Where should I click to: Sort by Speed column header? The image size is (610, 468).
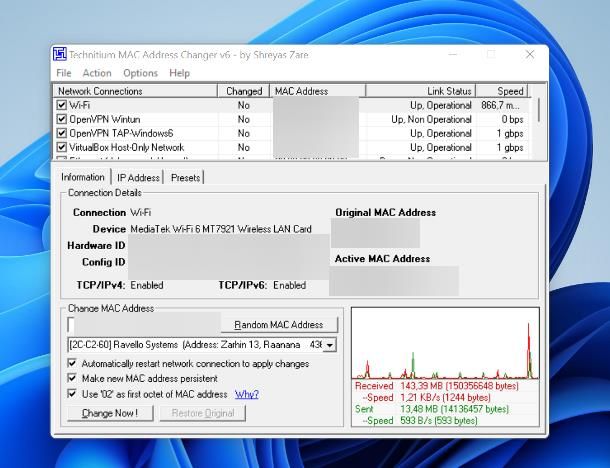pos(502,91)
